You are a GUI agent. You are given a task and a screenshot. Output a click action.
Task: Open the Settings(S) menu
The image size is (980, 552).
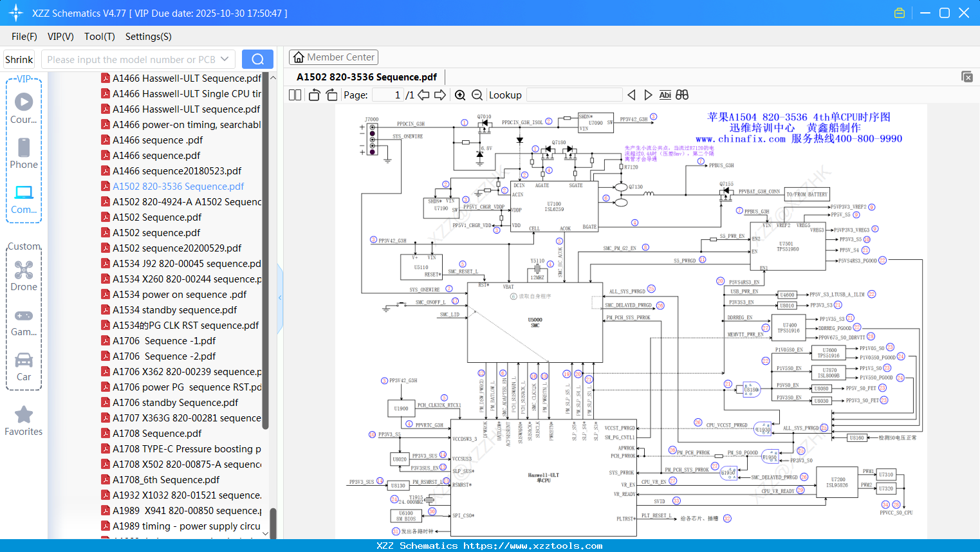pos(148,37)
